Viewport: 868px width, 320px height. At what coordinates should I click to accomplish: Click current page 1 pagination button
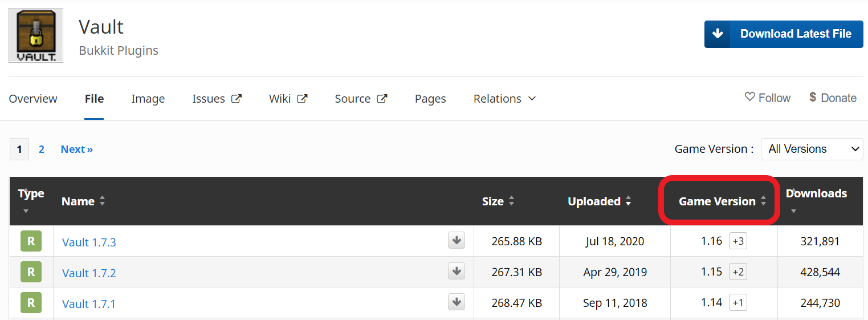19,149
